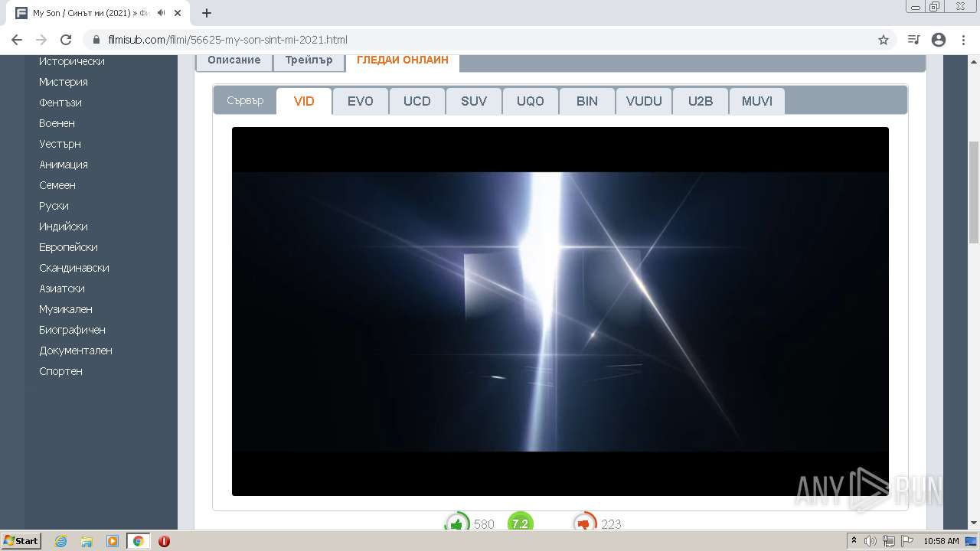This screenshot has width=980, height=551.
Task: Open a new browser tab
Action: pyautogui.click(x=207, y=13)
